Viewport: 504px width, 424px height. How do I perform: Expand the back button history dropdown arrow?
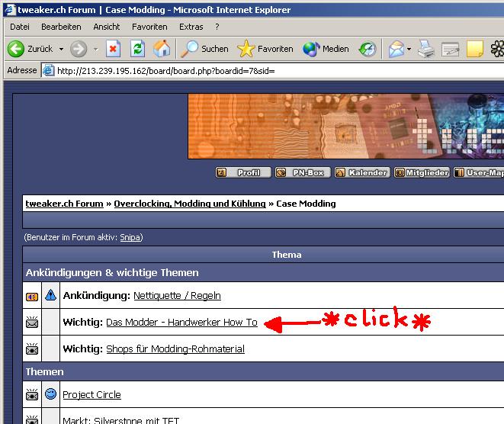[60, 49]
